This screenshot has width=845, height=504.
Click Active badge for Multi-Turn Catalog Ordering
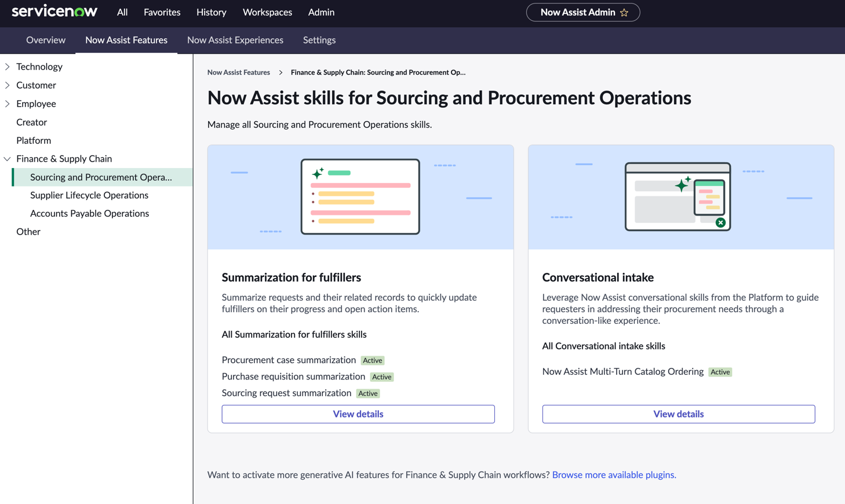point(720,372)
